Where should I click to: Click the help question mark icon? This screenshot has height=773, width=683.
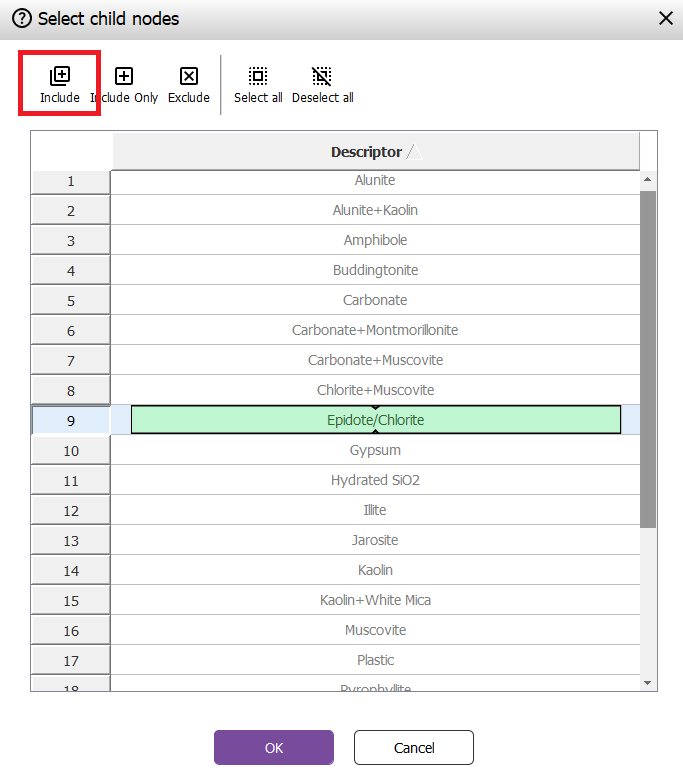21,18
